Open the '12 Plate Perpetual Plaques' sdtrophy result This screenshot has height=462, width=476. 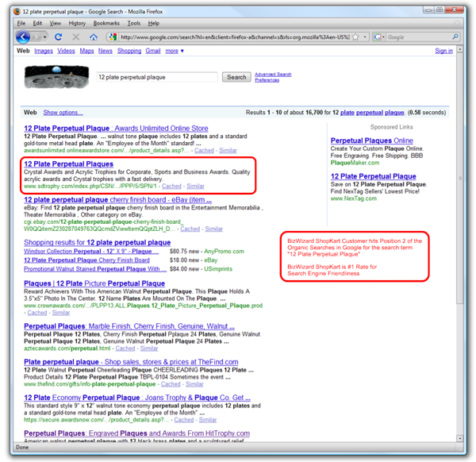tap(68, 164)
